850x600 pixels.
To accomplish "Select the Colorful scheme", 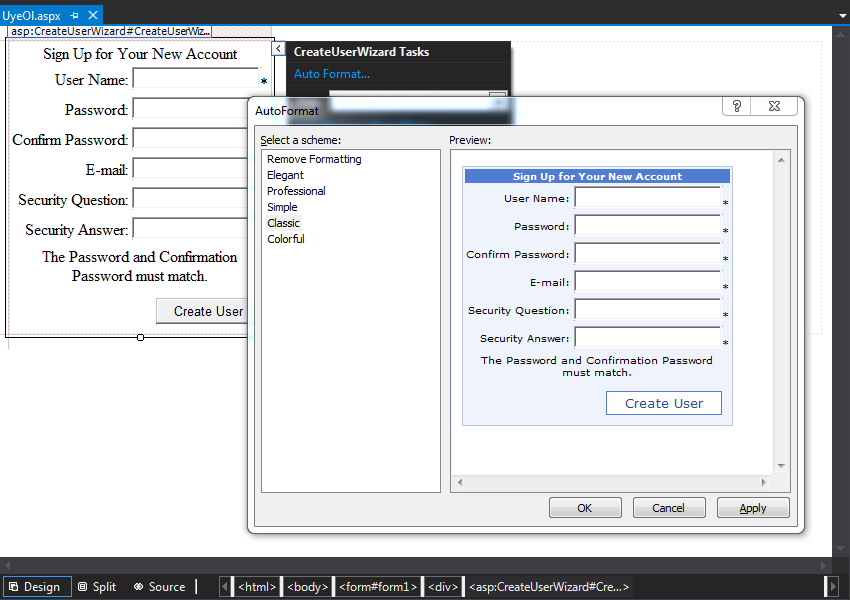I will (286, 239).
